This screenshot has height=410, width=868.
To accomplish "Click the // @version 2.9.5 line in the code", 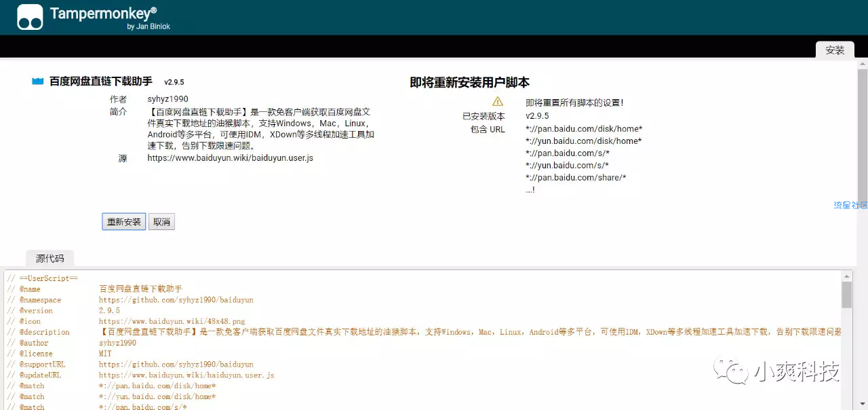I will coord(64,311).
